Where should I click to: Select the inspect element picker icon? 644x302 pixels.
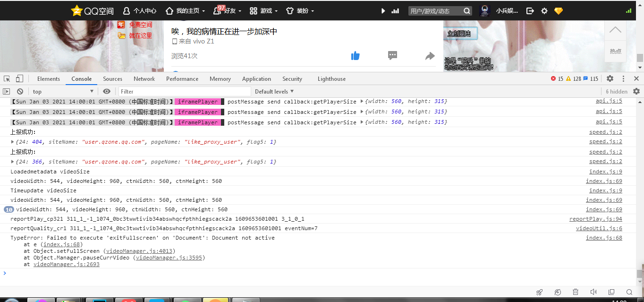(7, 79)
